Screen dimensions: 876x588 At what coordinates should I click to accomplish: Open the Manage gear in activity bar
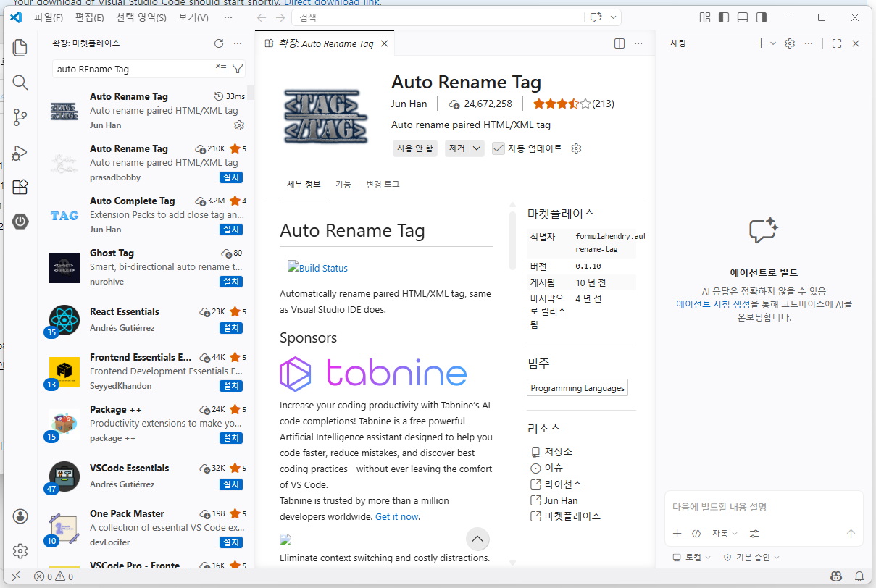click(x=20, y=551)
